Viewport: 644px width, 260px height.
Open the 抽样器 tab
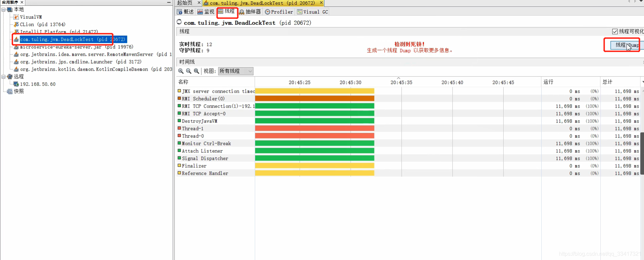250,12
